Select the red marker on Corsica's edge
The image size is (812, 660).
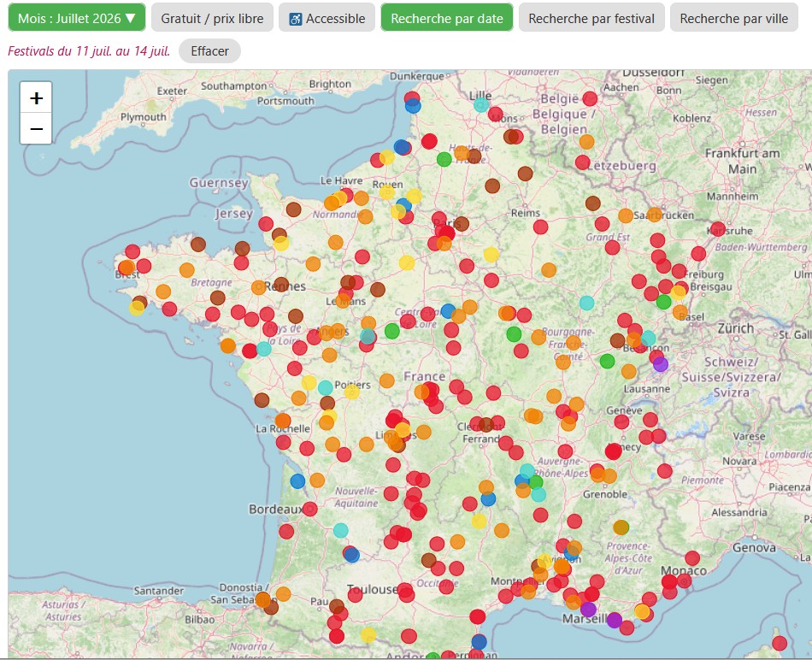coord(780,644)
